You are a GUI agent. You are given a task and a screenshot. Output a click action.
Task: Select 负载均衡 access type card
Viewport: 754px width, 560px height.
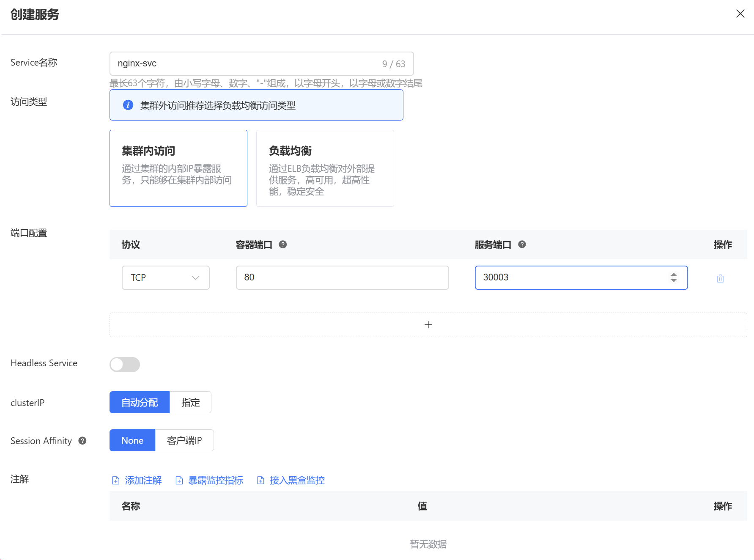tap(325, 168)
